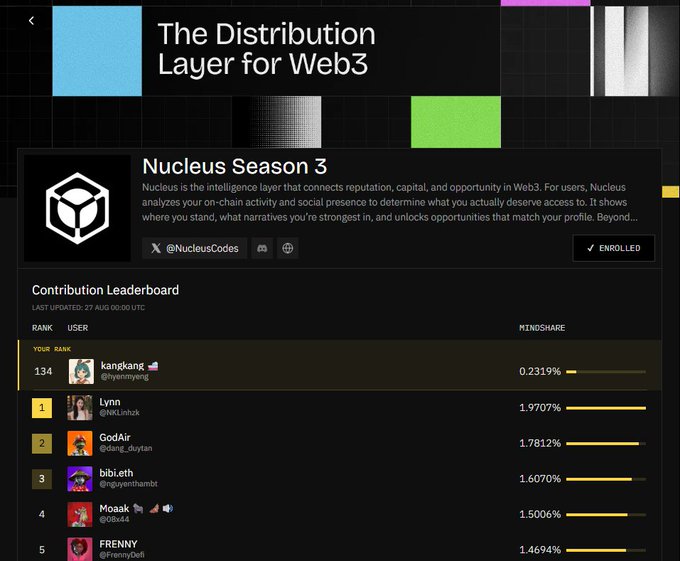Viewport: 680px width, 561px height.
Task: Click the rank number 134
Action: pos(43,372)
